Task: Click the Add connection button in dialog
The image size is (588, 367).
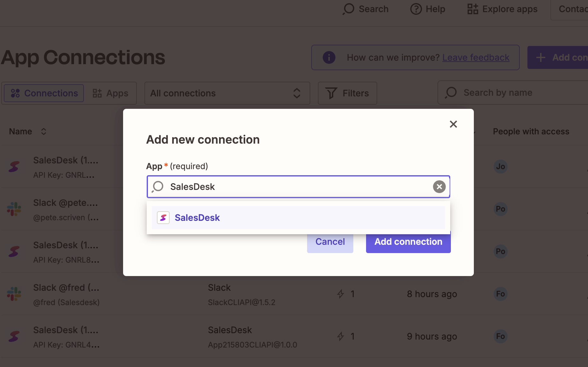Action: coord(408,242)
